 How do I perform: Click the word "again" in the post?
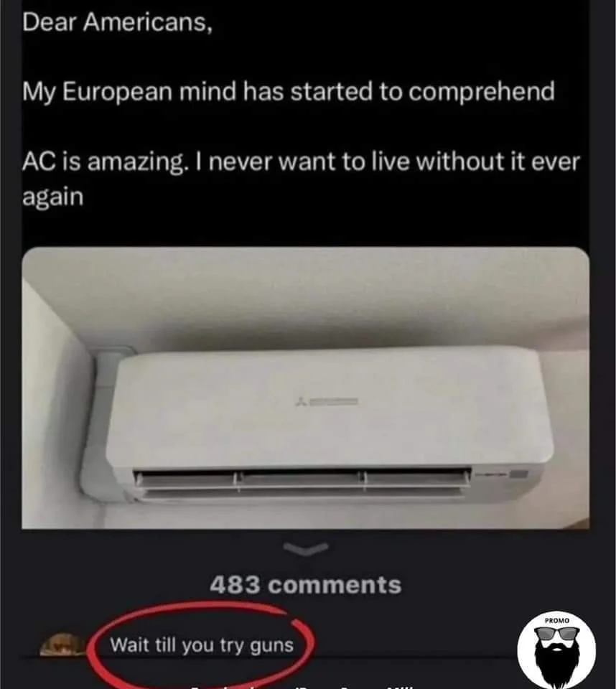coord(52,197)
